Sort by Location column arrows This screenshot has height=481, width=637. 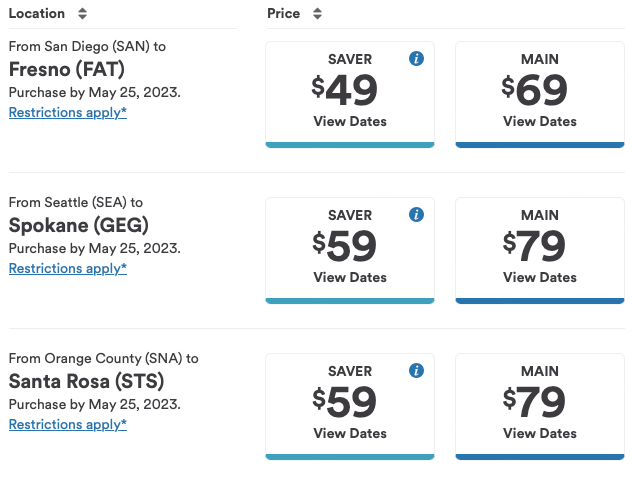(82, 14)
